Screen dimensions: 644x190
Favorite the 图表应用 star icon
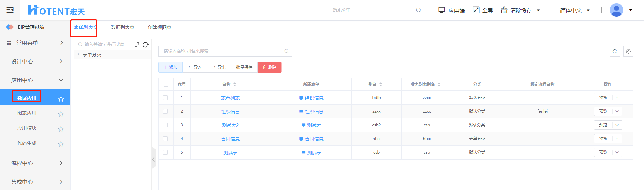(61, 114)
